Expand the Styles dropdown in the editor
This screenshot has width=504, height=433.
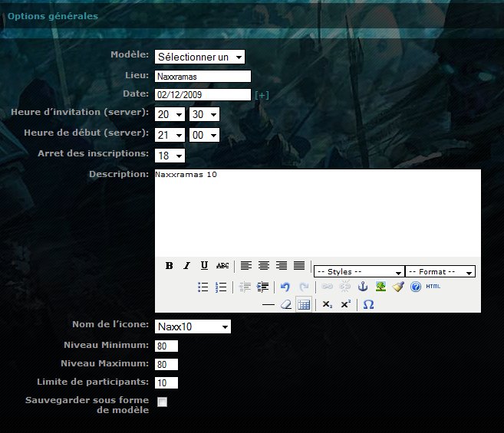click(x=358, y=271)
